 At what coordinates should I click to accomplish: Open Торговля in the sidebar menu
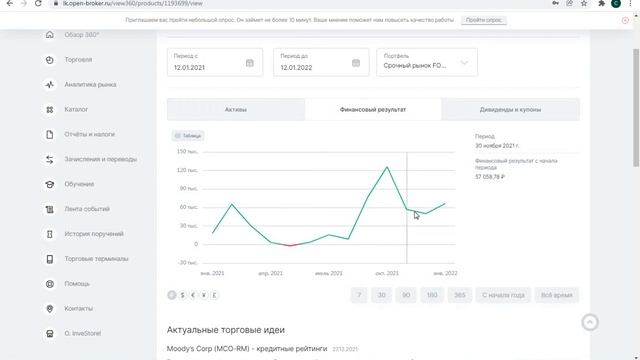pyautogui.click(x=78, y=60)
